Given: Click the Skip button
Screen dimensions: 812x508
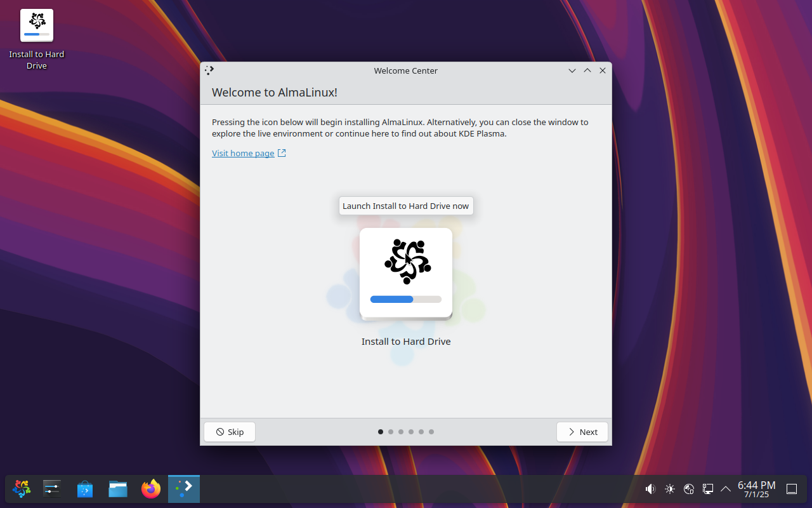Looking at the screenshot, I should (x=230, y=432).
